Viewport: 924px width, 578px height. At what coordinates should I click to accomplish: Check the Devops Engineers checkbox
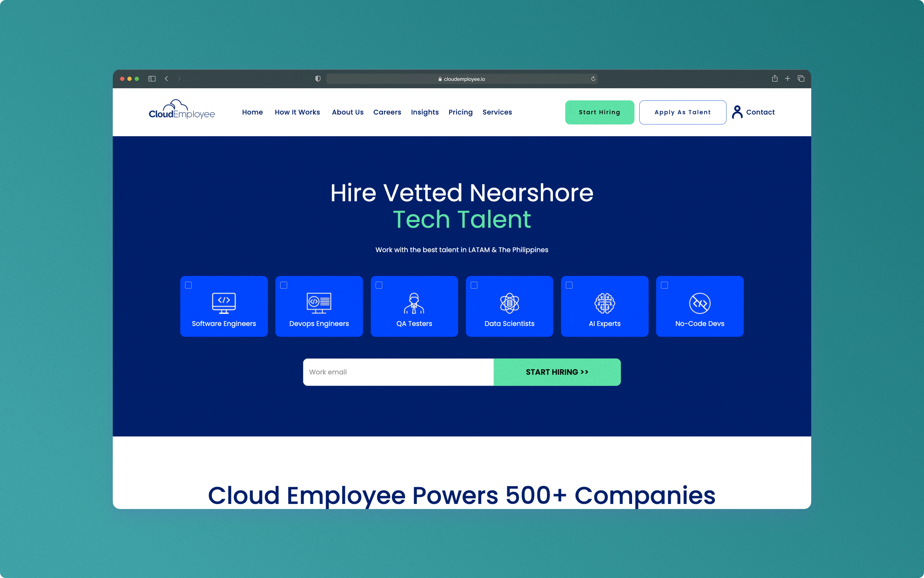[283, 285]
